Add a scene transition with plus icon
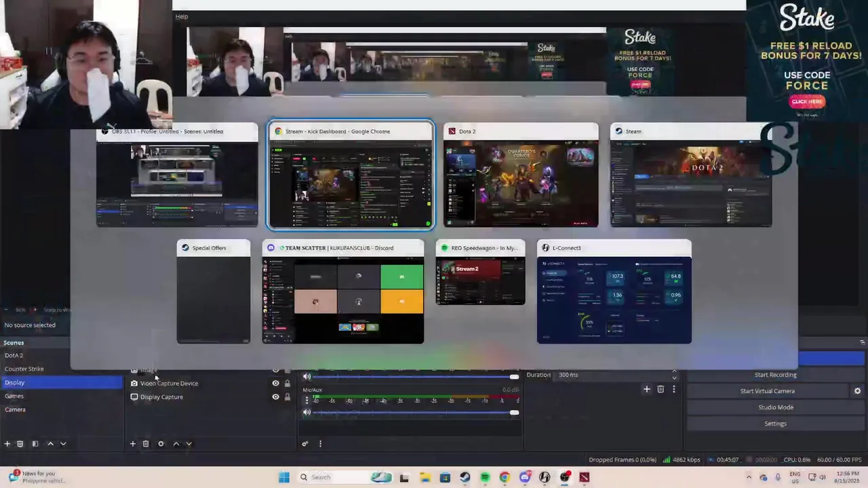Image resolution: width=868 pixels, height=488 pixels. click(x=647, y=389)
